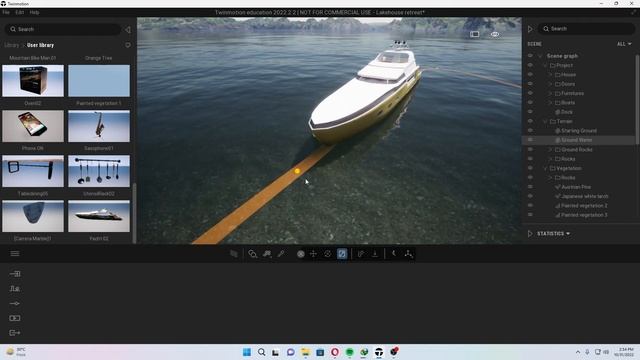Expand the Furnitures folder
640x360 pixels.
click(x=550, y=93)
